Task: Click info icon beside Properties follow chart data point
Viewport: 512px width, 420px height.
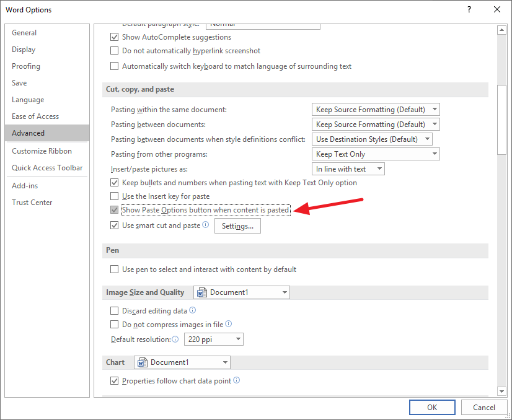Action: pos(237,380)
